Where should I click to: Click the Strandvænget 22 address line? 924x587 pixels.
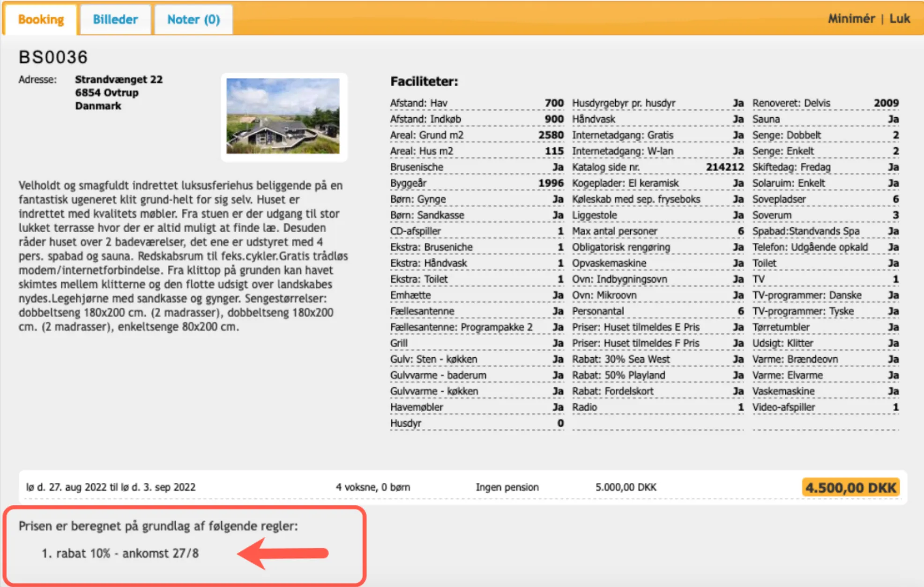pos(119,79)
